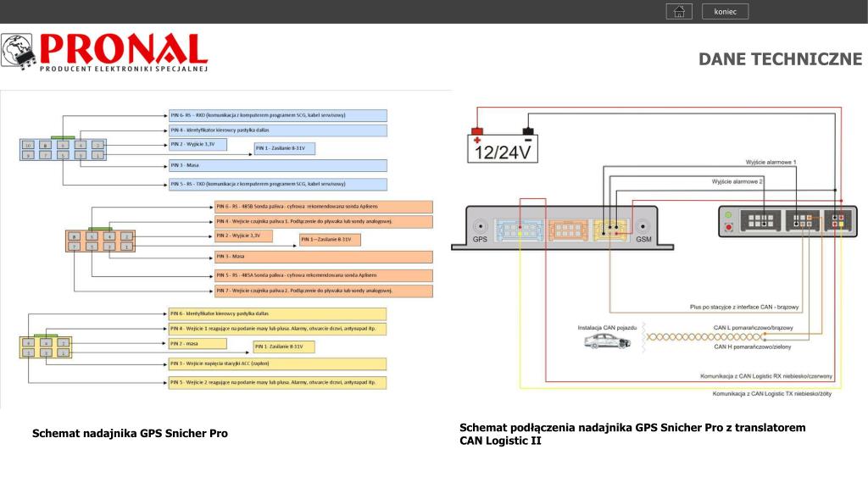
Task: Click yellow 'PIN 2 - masa' box
Action: coord(198,344)
